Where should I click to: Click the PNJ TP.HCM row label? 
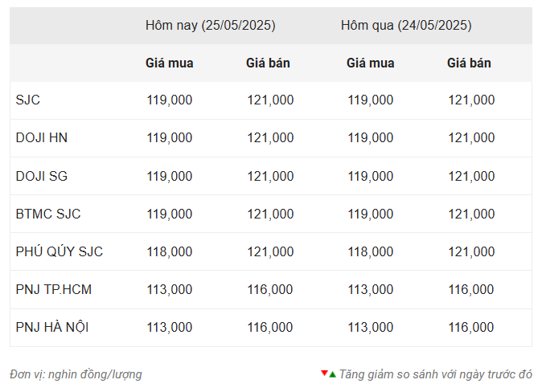click(x=54, y=289)
